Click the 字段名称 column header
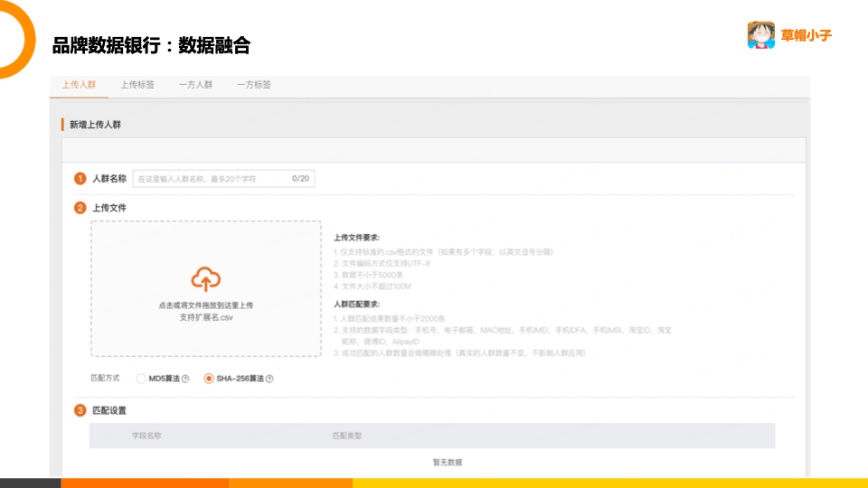868x488 pixels. (x=146, y=436)
